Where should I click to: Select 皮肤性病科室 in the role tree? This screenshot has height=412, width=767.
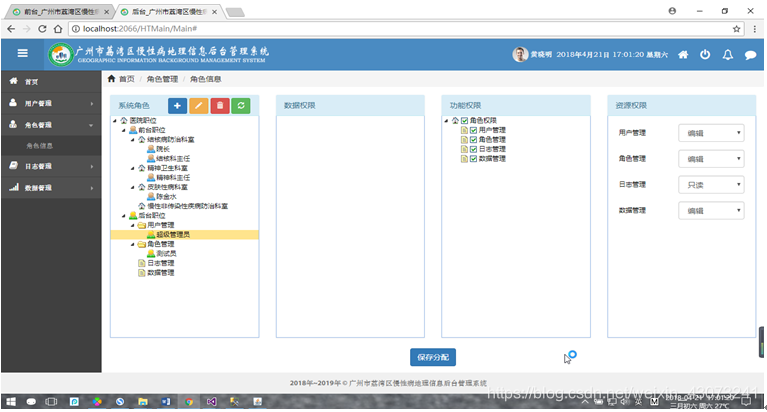(x=167, y=187)
